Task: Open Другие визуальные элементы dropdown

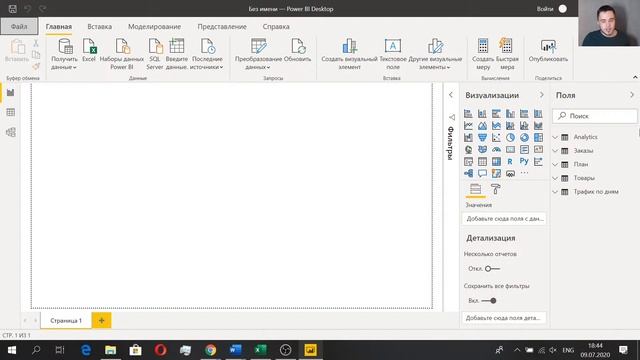Action: pos(435,55)
